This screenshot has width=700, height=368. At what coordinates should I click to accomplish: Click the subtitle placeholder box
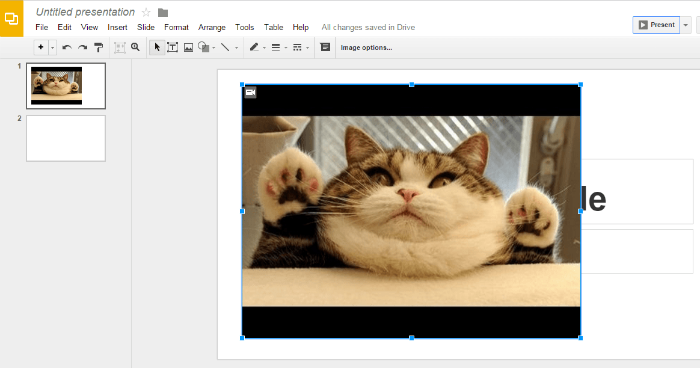(637, 251)
